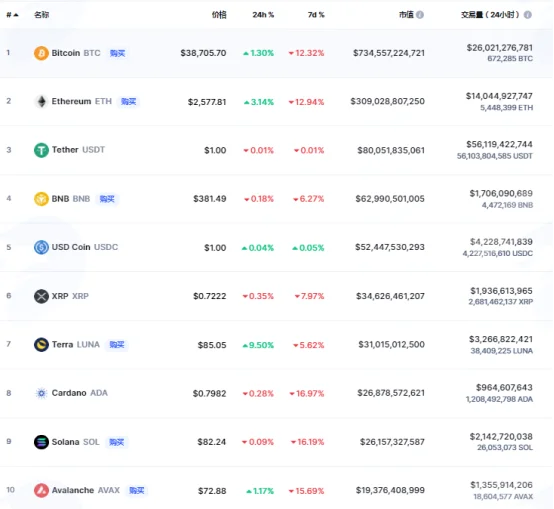Click the XRP black logo icon
Image resolution: width=554 pixels, height=509 pixels.
(x=41, y=296)
